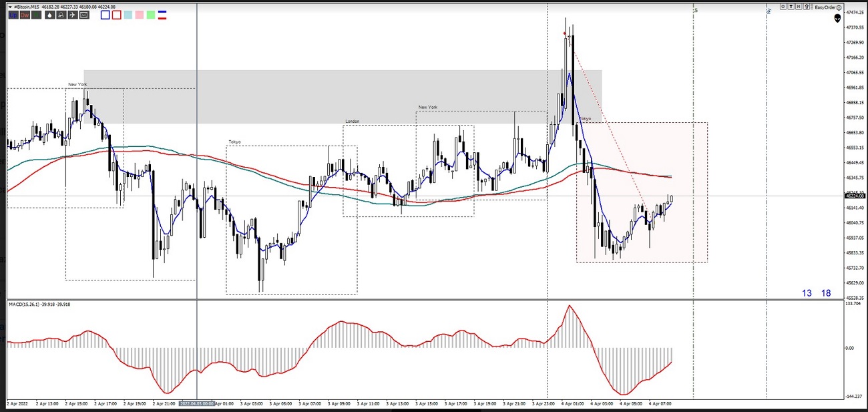
Task: Click the water drop icon
Action: (x=49, y=15)
